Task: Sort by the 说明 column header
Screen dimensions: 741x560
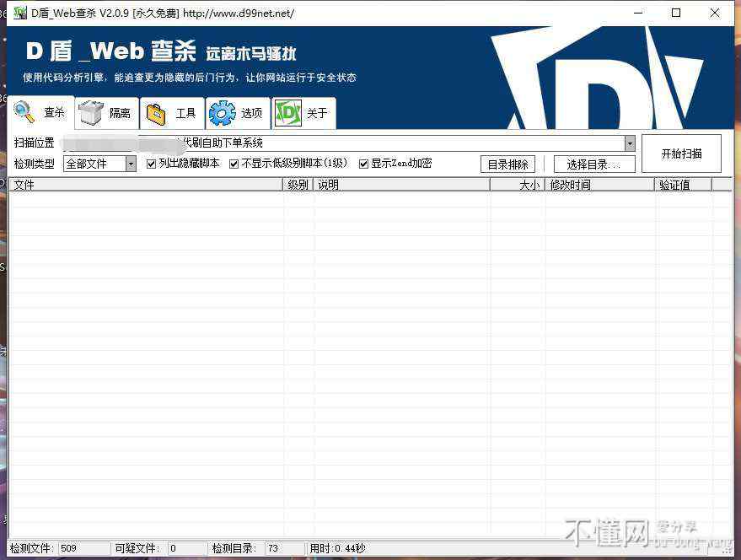Action: [401, 185]
